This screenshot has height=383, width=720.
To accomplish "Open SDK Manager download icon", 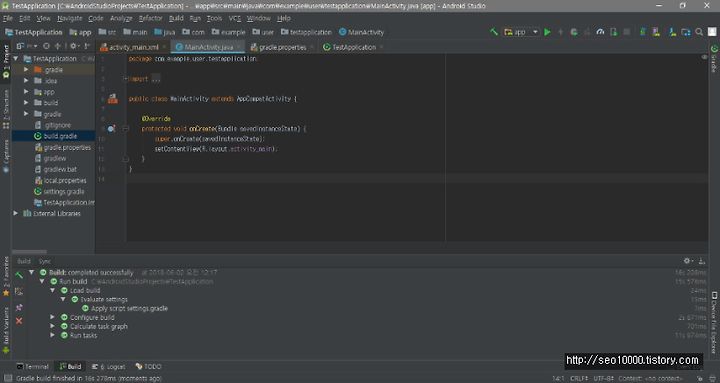I will click(x=672, y=32).
